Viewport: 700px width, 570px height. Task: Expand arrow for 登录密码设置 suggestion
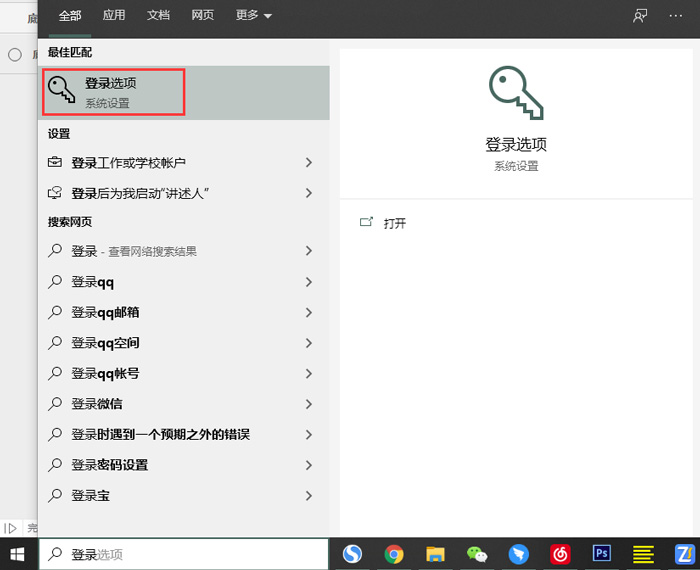click(x=309, y=465)
